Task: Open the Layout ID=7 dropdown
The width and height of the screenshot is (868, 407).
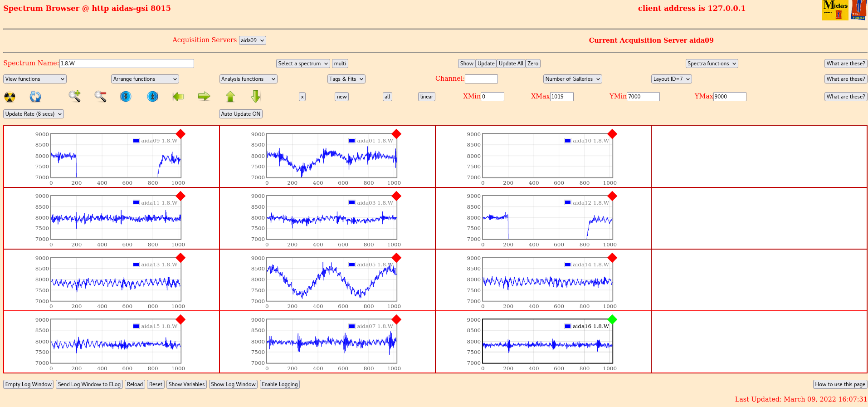Action: pos(671,79)
